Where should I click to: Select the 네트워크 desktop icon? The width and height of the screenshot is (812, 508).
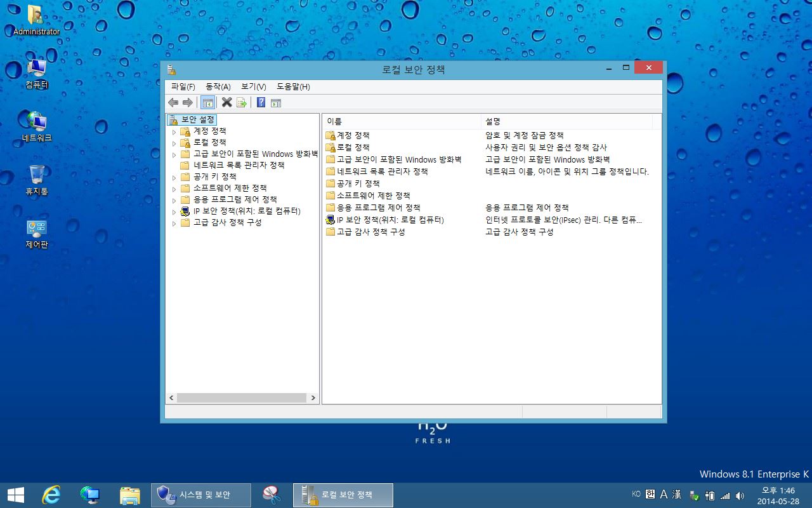click(x=36, y=127)
